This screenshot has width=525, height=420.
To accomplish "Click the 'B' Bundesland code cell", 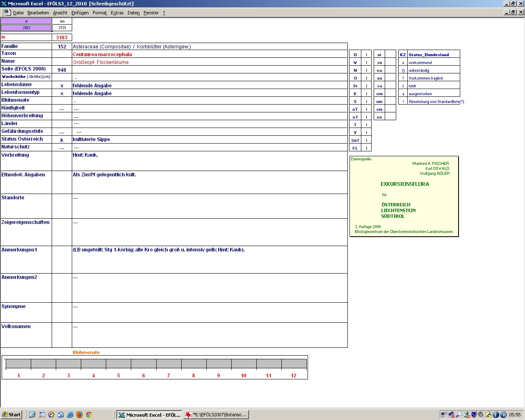I will pos(355,55).
